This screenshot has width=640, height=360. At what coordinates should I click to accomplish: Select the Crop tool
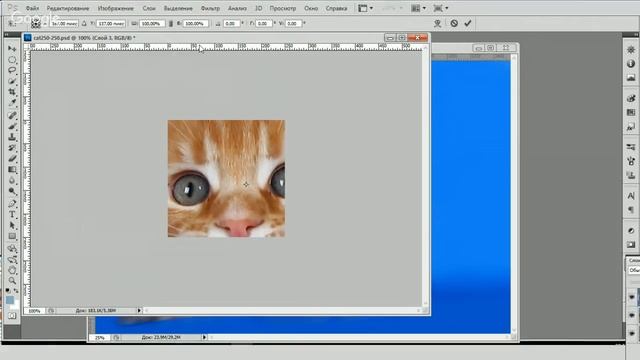pyautogui.click(x=12, y=92)
